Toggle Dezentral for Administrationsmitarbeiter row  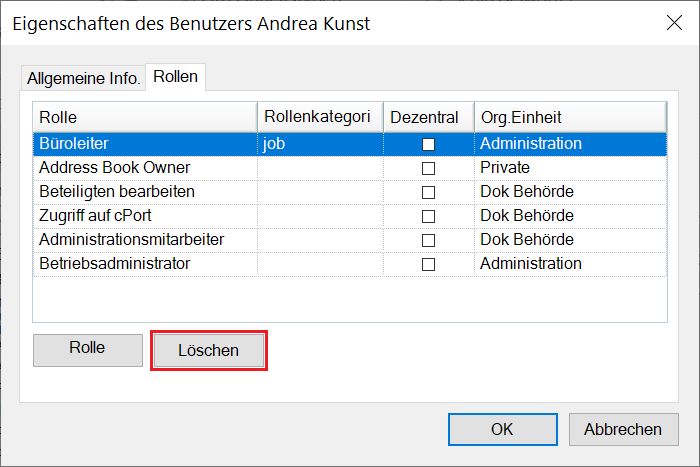[x=428, y=241]
